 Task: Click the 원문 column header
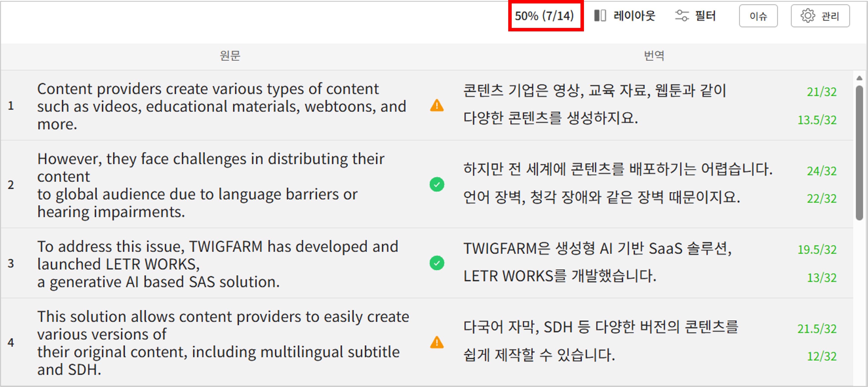tap(230, 56)
